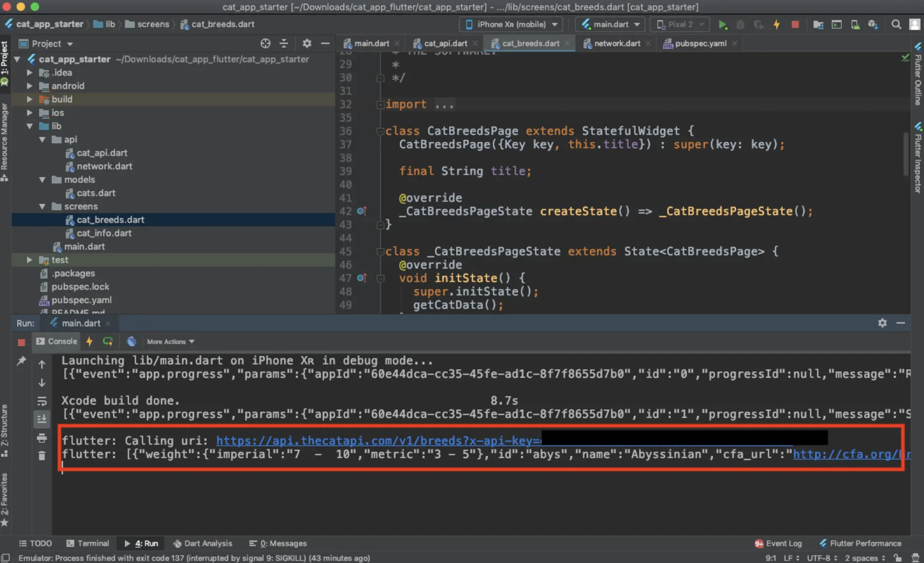Move up the stack trace in console

[x=42, y=364]
